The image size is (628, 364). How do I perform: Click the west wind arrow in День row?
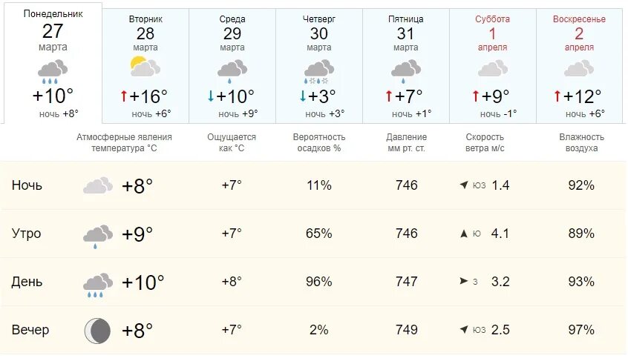[464, 281]
